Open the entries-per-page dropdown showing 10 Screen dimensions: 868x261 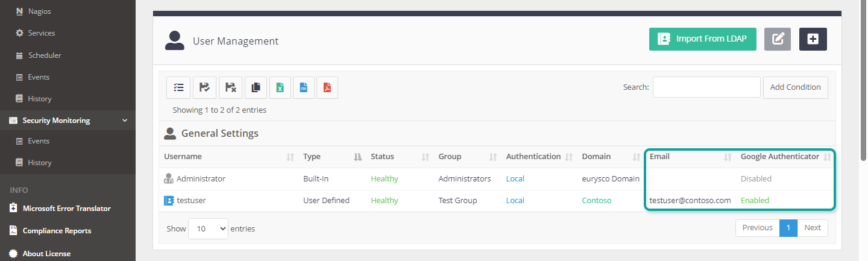tap(209, 228)
